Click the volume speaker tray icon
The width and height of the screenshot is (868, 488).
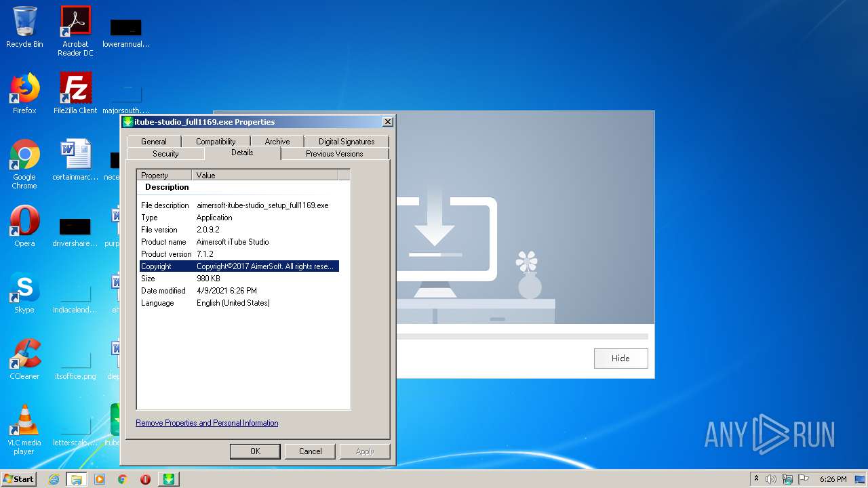tap(771, 479)
